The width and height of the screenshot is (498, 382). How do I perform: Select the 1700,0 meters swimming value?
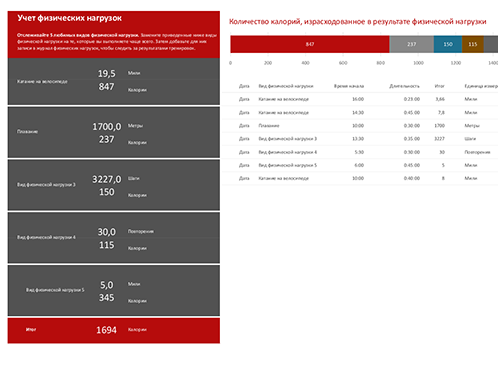tap(107, 126)
